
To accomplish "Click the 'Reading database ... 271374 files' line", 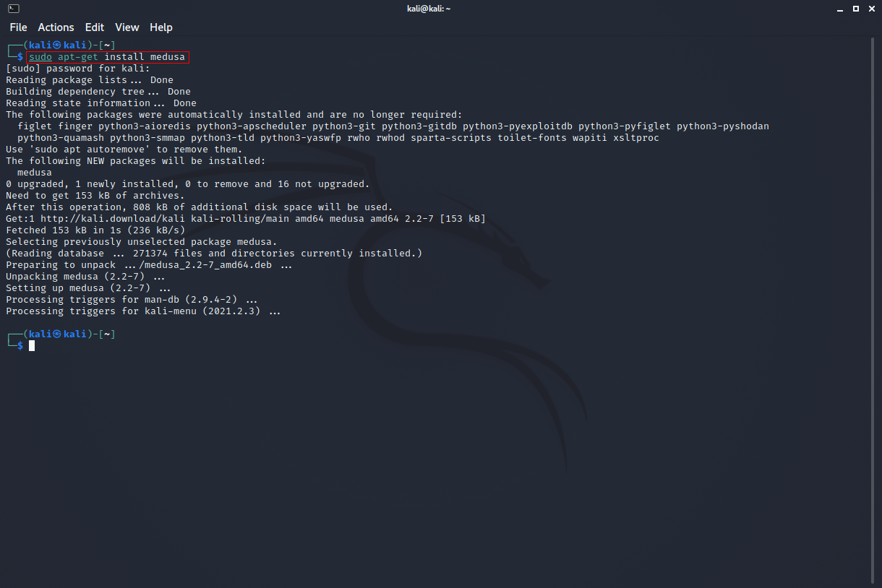I will 214,254.
